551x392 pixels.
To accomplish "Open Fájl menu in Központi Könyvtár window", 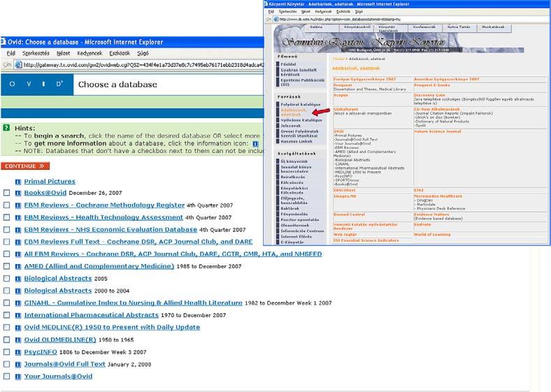I will point(271,12).
